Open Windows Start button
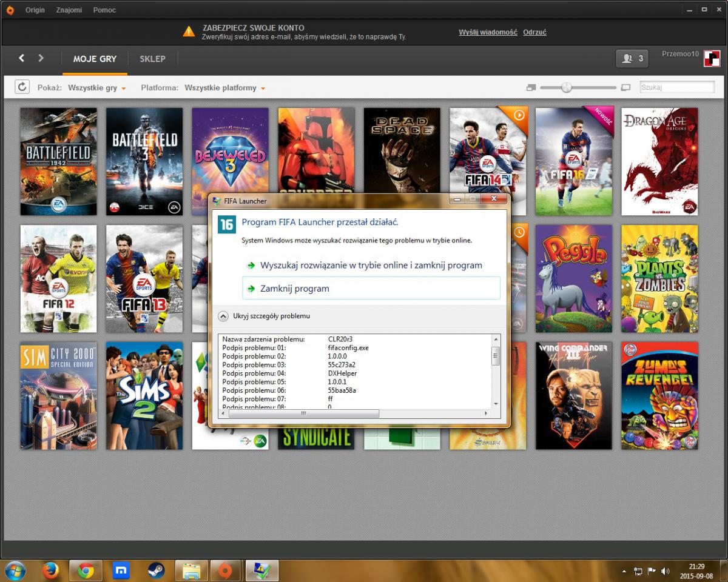 point(15,570)
